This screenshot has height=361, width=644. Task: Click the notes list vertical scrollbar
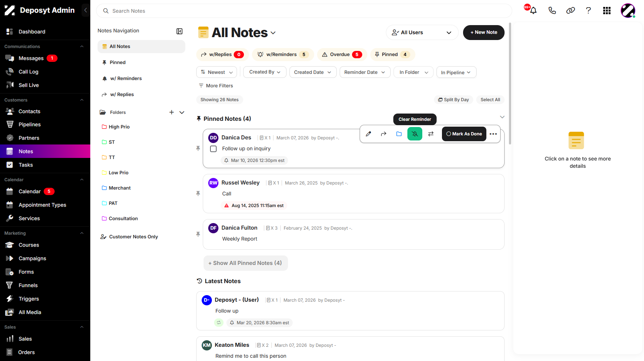(x=510, y=84)
